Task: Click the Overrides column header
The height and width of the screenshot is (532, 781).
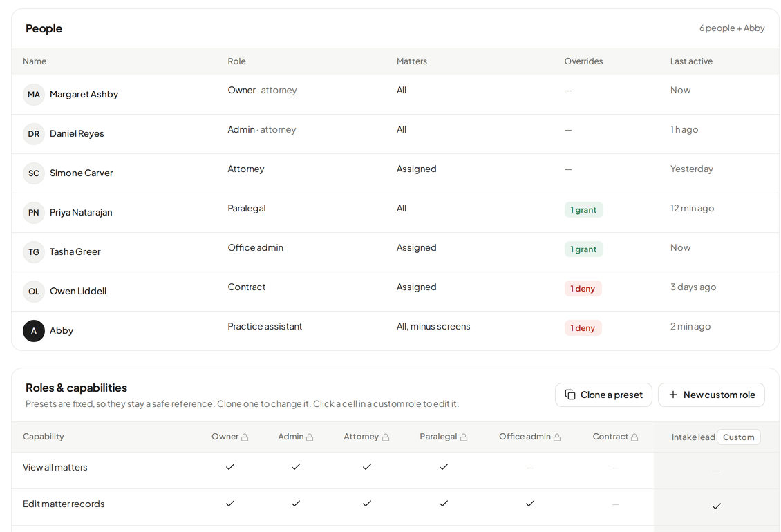Action: click(x=584, y=61)
